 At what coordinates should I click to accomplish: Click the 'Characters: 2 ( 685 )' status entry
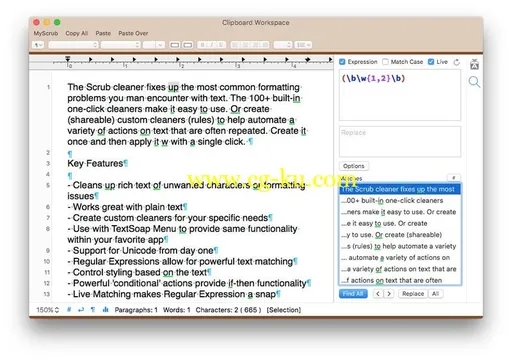(228, 310)
